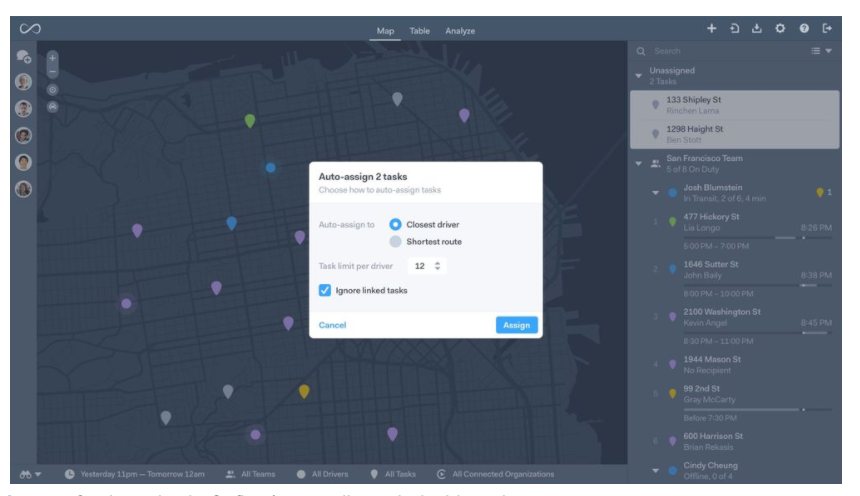Select the 1298 Haight St task
This screenshot has height=496, width=860.
734,134
